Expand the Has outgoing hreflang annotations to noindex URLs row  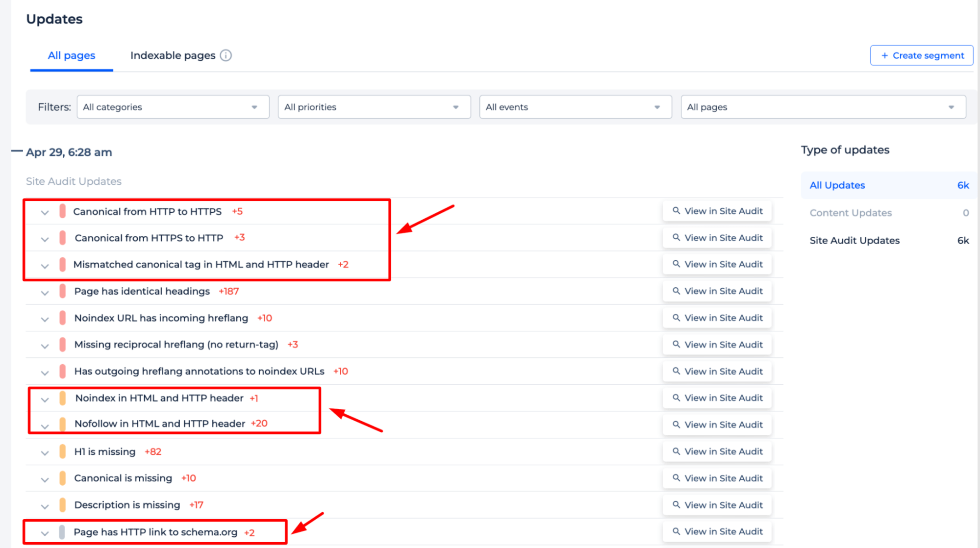(45, 371)
